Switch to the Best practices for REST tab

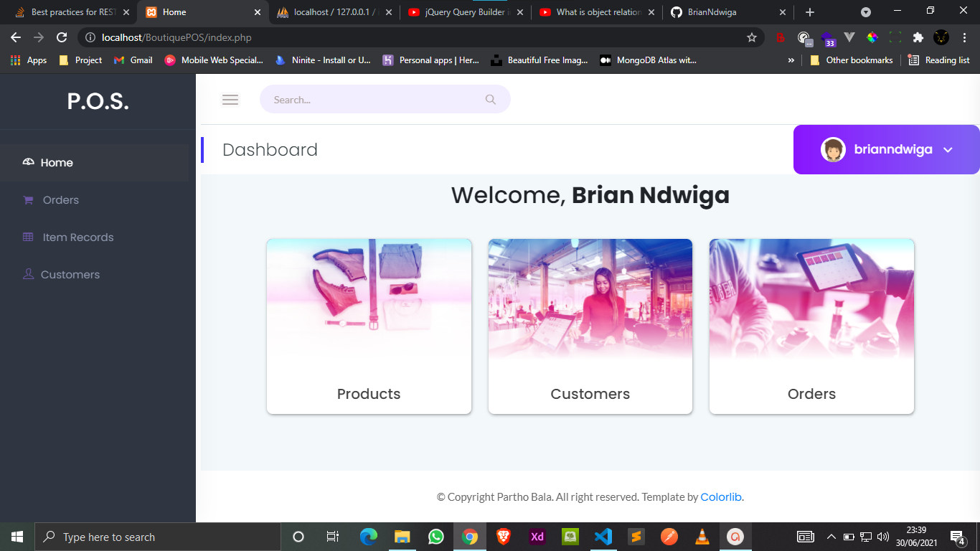pyautogui.click(x=72, y=12)
